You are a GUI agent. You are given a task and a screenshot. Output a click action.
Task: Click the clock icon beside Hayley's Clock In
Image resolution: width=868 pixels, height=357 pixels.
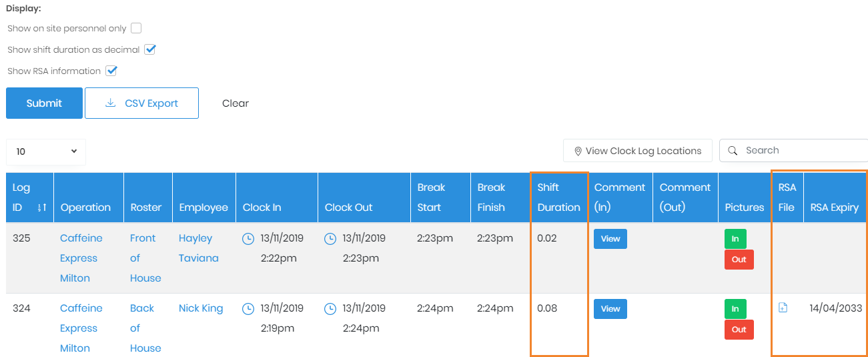(248, 238)
